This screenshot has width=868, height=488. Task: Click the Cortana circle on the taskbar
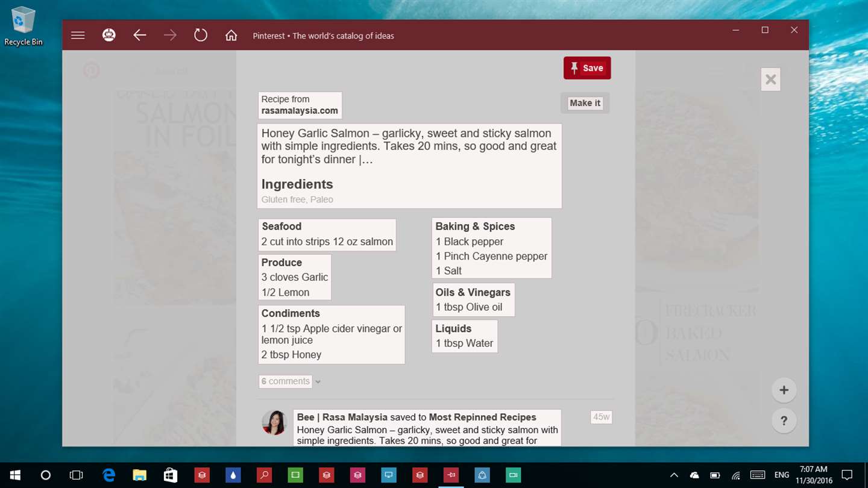[45, 475]
